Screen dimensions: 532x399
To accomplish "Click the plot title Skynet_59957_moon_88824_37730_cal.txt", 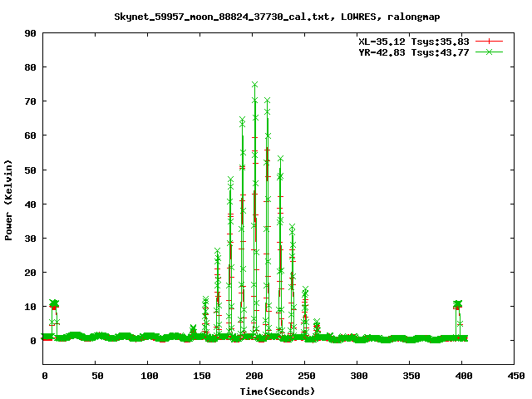I will tap(222, 17).
